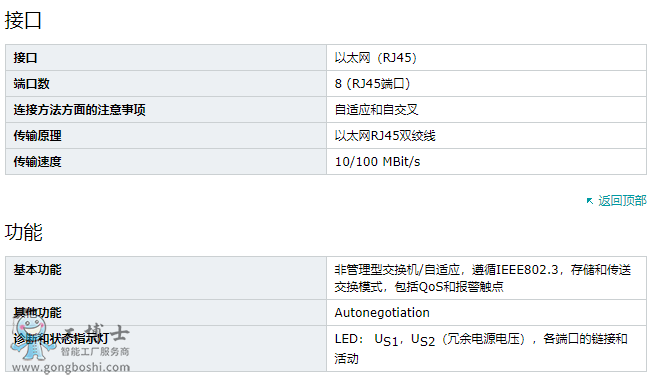Image resolution: width=660 pixels, height=387 pixels.
Task: Select the 接口 section heading
Action: (x=23, y=20)
